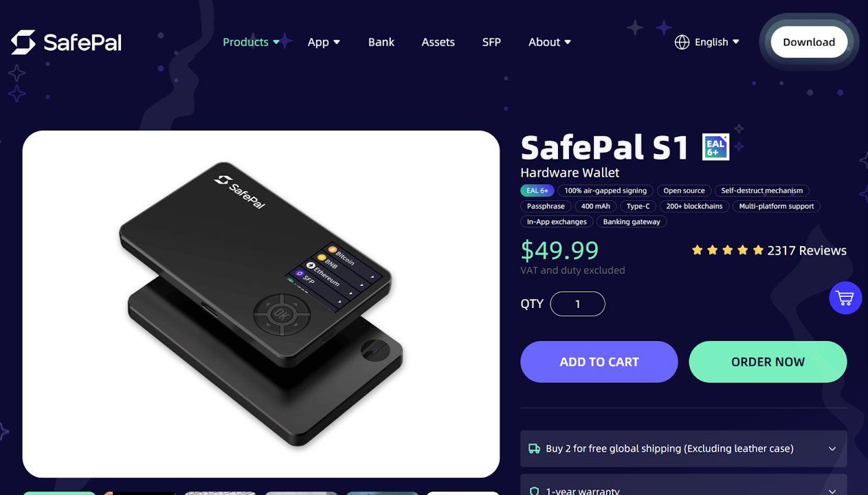Click the warranty shield icon
Screen dimensions: 868x495
pos(534,491)
